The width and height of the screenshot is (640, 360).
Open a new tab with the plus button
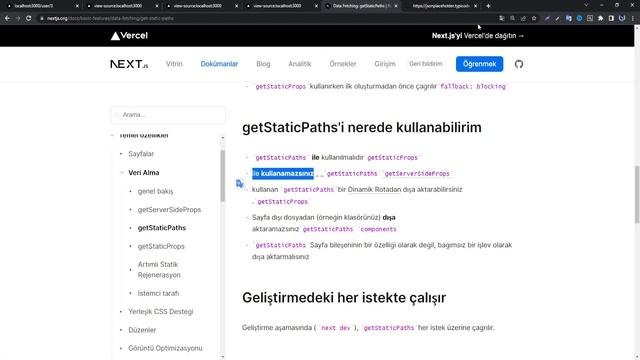(x=488, y=6)
